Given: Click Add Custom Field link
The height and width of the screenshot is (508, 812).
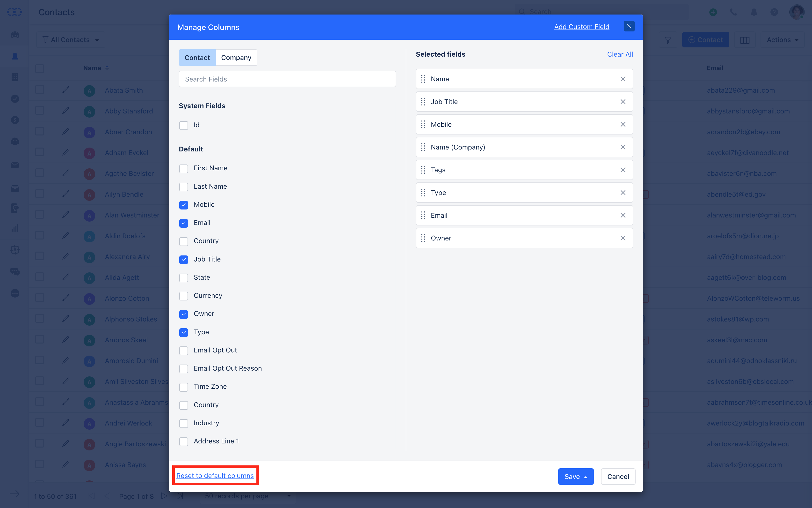Looking at the screenshot, I should tap(581, 27).
